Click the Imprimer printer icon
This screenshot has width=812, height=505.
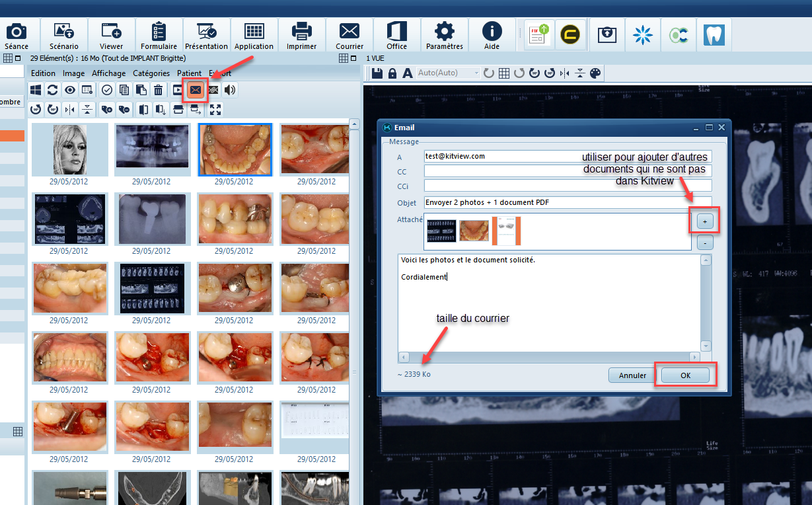[301, 35]
